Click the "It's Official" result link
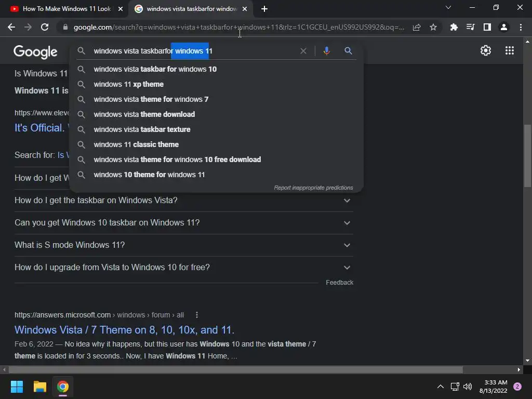The image size is (532, 399). tap(41, 128)
